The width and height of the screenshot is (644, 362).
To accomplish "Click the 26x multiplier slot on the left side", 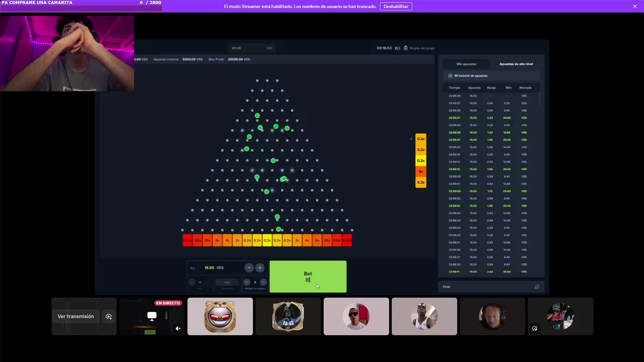I will (x=207, y=240).
